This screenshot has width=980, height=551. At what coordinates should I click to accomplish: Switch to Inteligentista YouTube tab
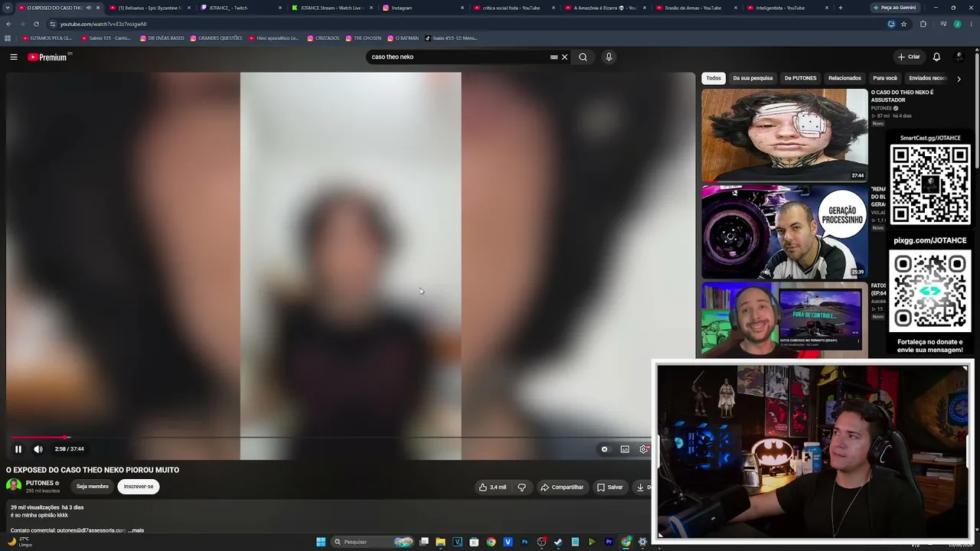789,8
